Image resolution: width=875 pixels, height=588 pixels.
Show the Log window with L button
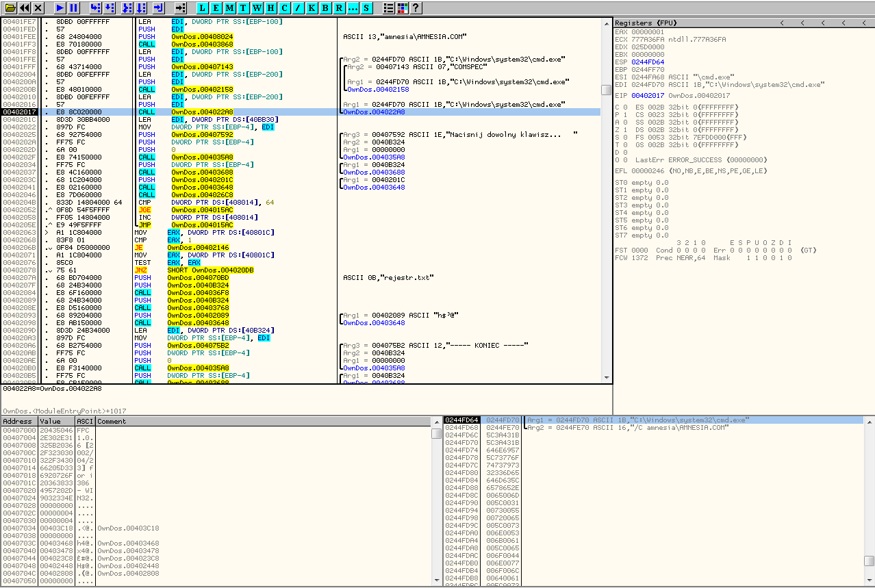coord(203,8)
